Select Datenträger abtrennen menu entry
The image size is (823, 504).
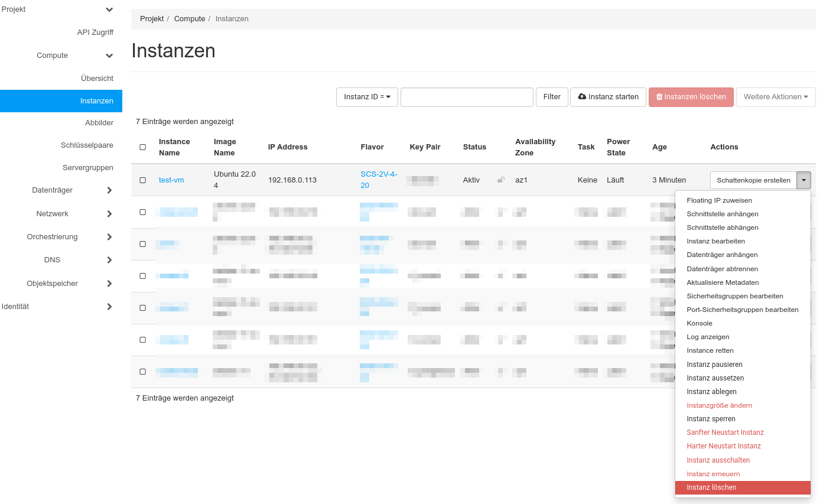[x=722, y=269]
